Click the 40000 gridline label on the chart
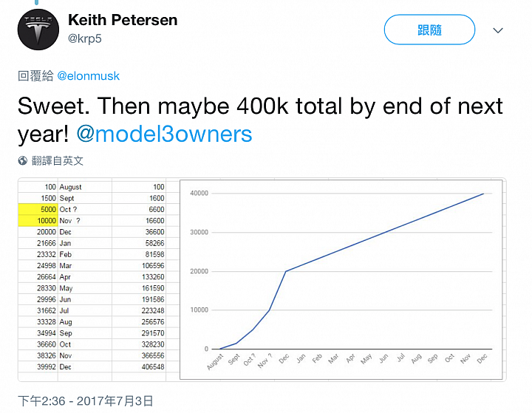The image size is (532, 413). pos(199,193)
